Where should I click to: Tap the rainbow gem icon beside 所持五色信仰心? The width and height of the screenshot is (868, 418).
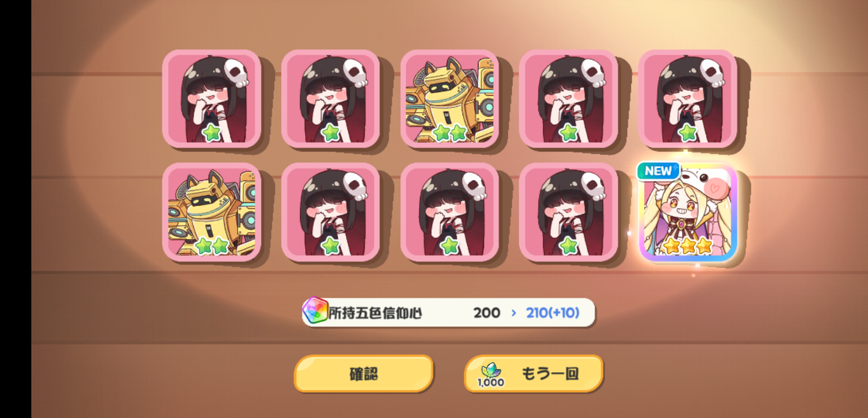[316, 311]
